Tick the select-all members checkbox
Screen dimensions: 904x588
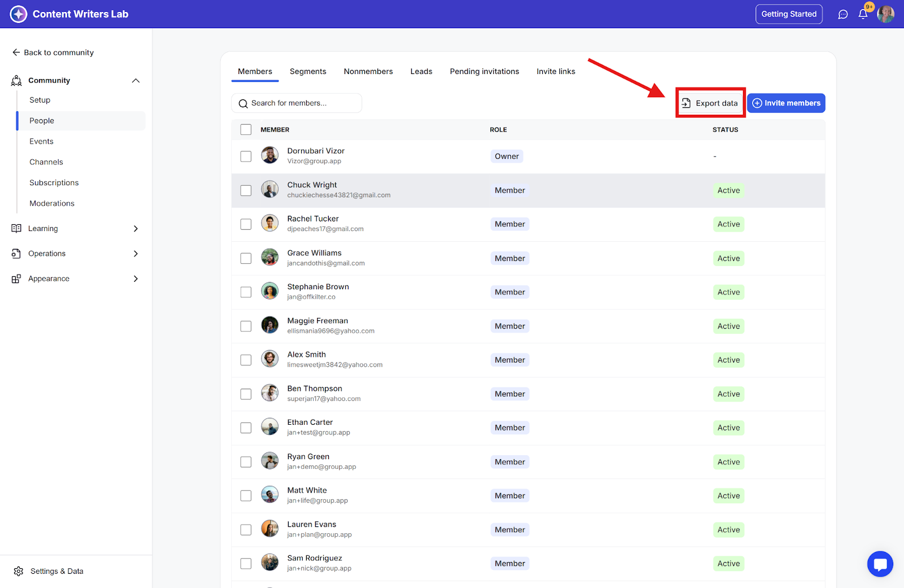(246, 129)
